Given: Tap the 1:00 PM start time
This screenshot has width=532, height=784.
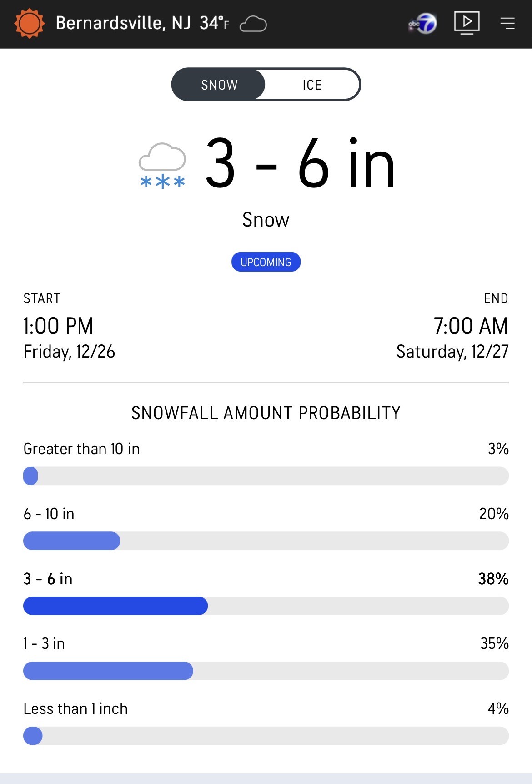Looking at the screenshot, I should pos(59,326).
